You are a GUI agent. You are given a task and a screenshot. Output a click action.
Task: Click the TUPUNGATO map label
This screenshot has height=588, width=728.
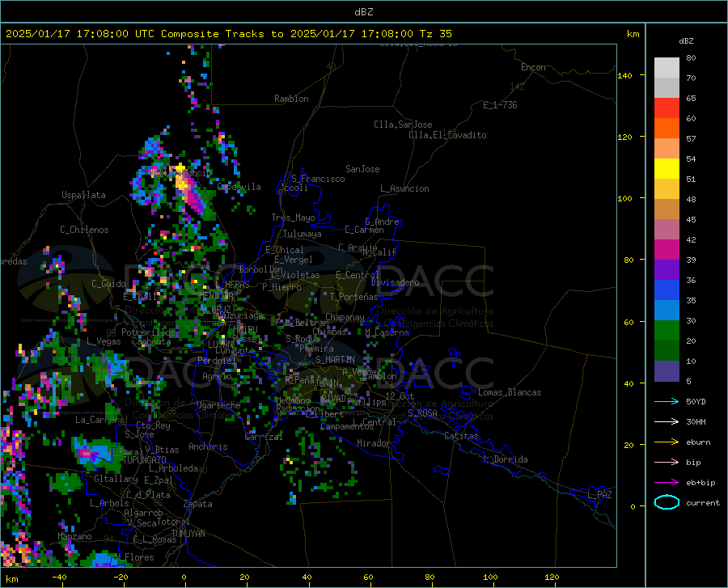coord(145,460)
